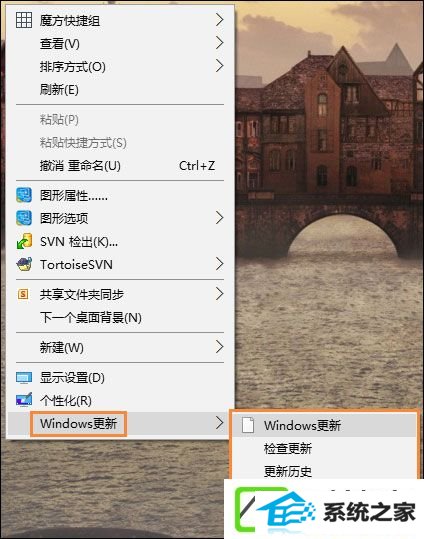Click the 显示设置 monitor icon

coord(24,377)
